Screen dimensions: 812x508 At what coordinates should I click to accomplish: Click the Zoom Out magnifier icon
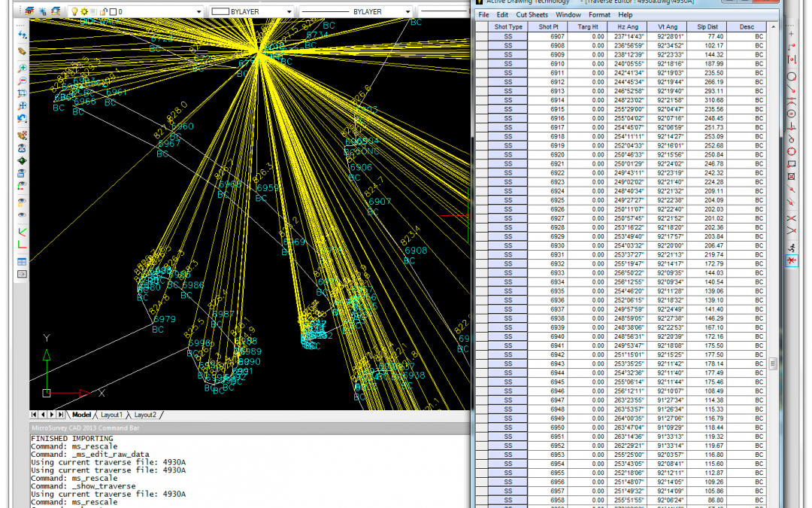point(22,81)
